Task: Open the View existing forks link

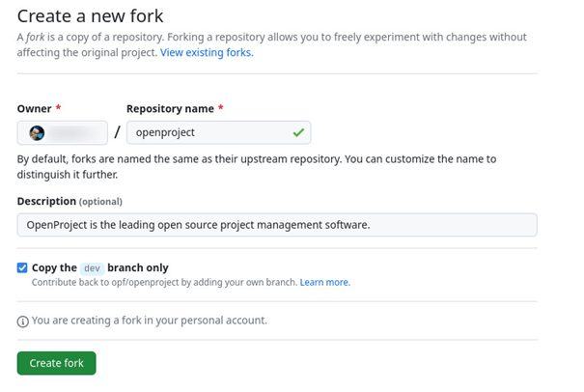Action: (x=206, y=52)
